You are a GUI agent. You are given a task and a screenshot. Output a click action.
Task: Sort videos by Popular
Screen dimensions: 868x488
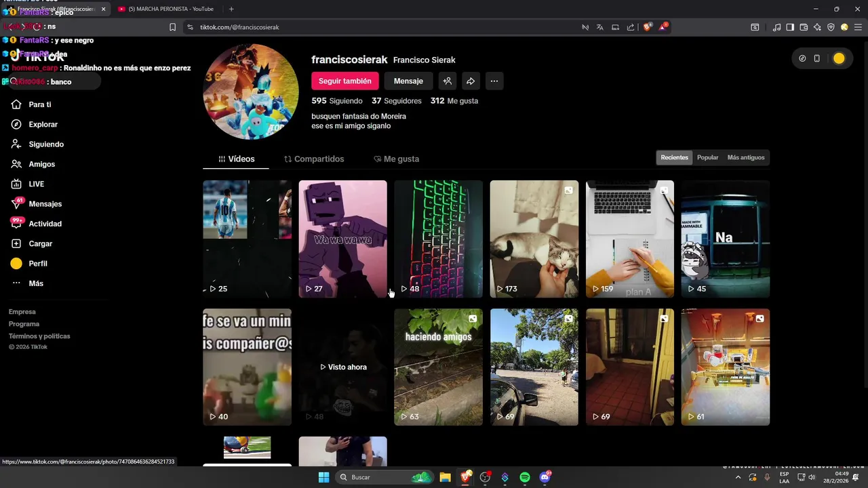click(x=707, y=157)
